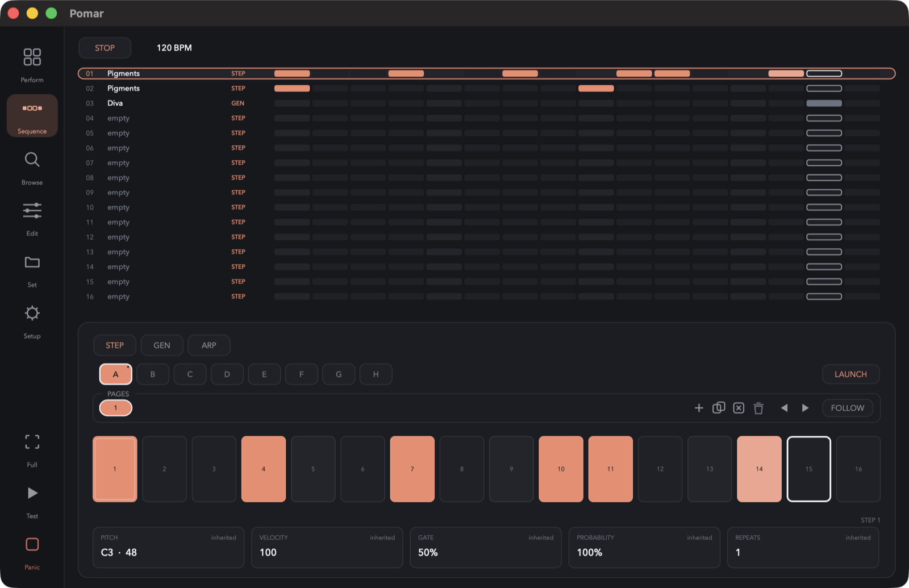Screen dimensions: 909x588
Task: Select pattern F
Action: pyautogui.click(x=302, y=374)
